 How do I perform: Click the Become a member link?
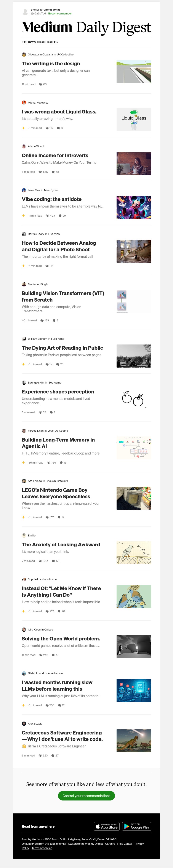coord(61,13)
